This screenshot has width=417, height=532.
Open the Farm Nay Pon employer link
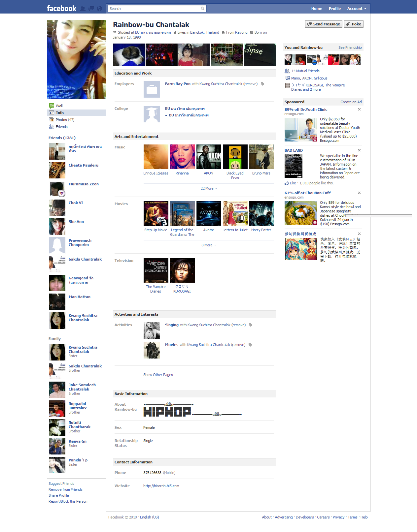(x=178, y=84)
